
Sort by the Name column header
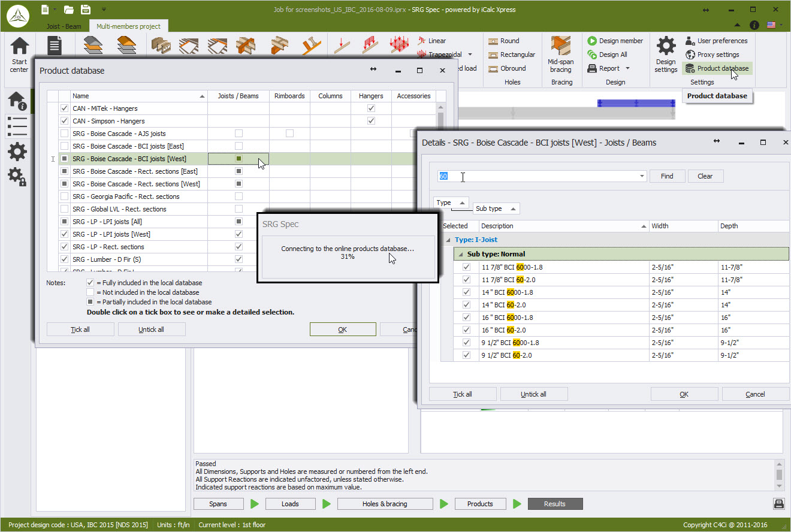(x=139, y=96)
